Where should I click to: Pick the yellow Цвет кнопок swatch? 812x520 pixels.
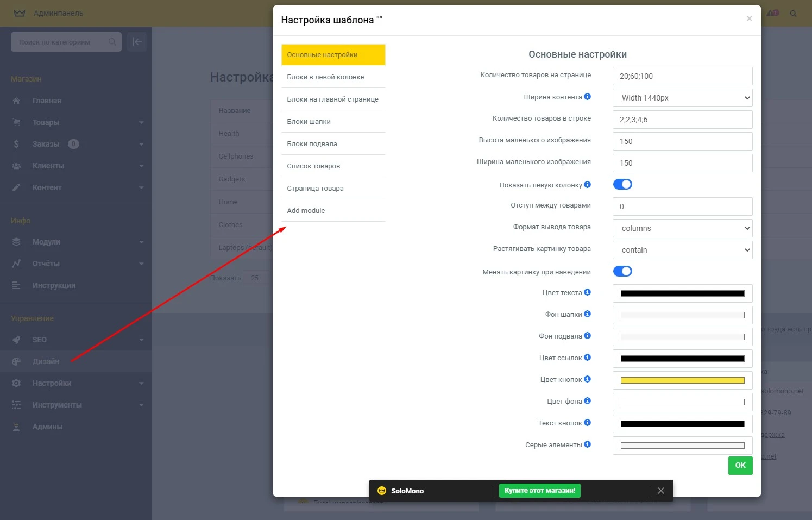pyautogui.click(x=682, y=380)
